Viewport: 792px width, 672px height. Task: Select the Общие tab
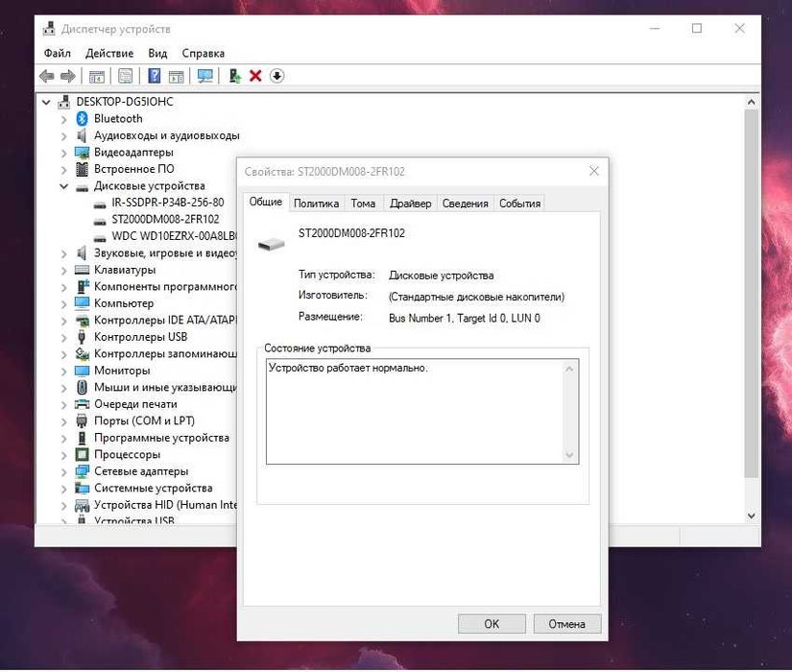point(266,203)
